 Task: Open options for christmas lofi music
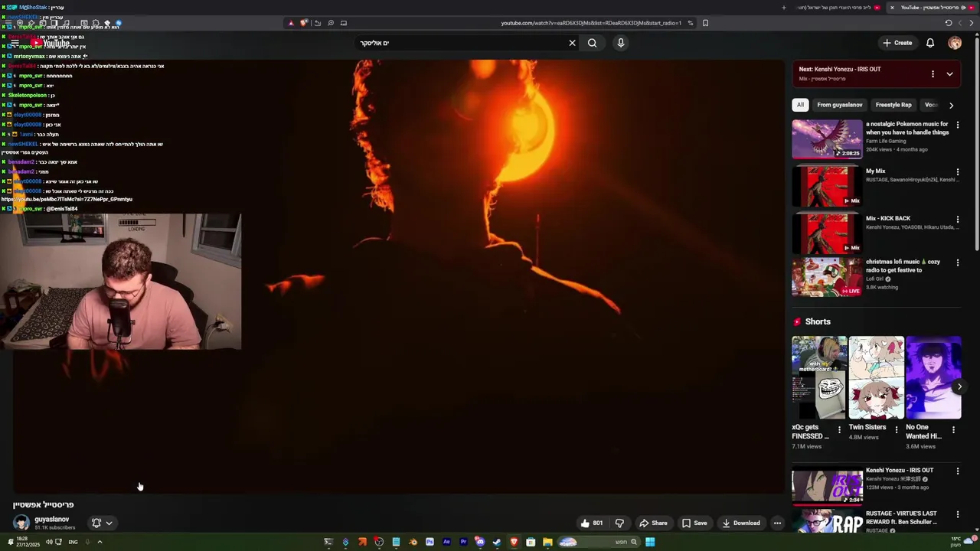[x=957, y=262]
